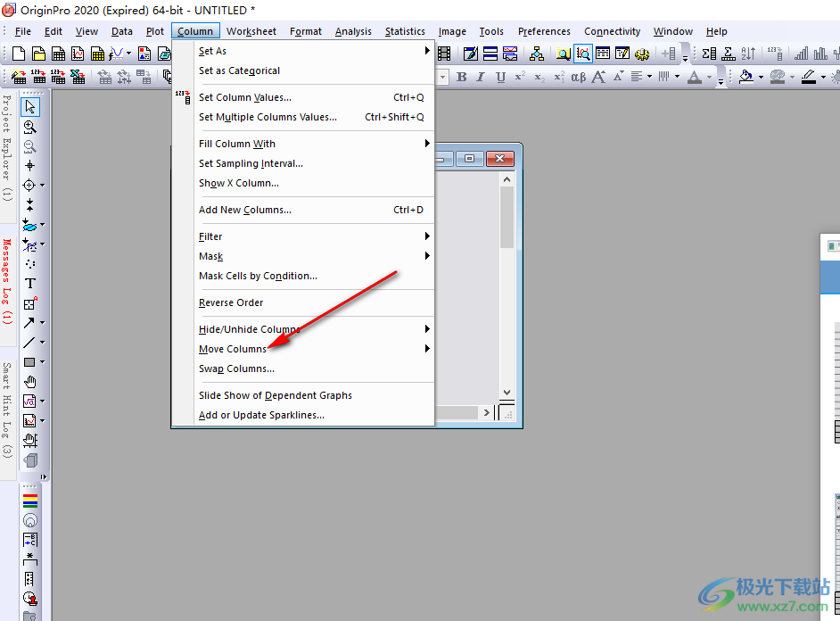Create a new workbook from the toolbar
The height and width of the screenshot is (621, 840).
[58, 54]
